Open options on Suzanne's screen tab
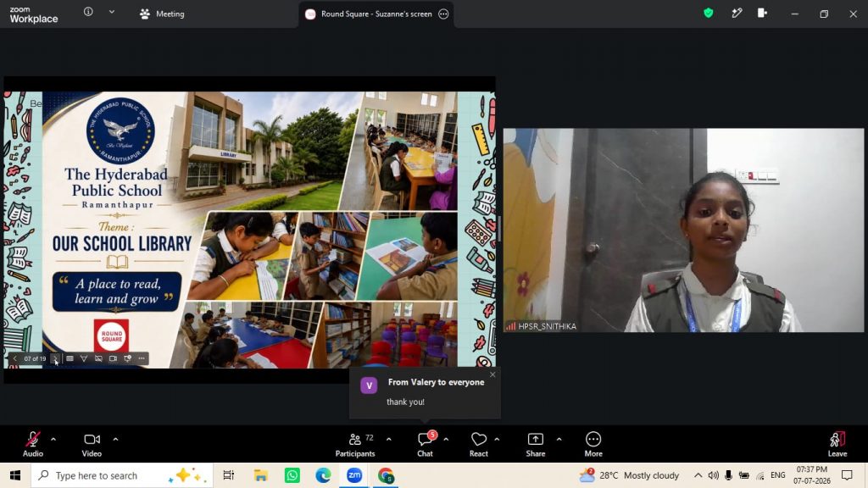 [443, 14]
